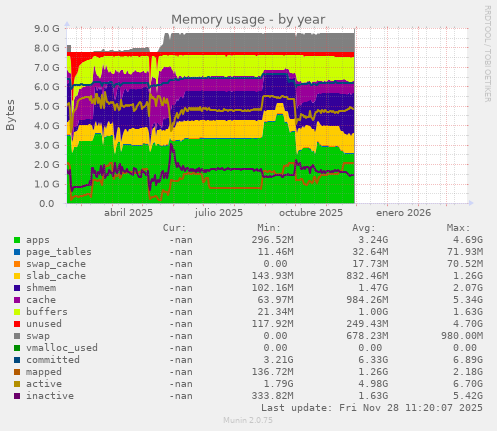The width and height of the screenshot is (497, 431).
Task: Click the 'swap_cache' legend label
Action: (56, 264)
